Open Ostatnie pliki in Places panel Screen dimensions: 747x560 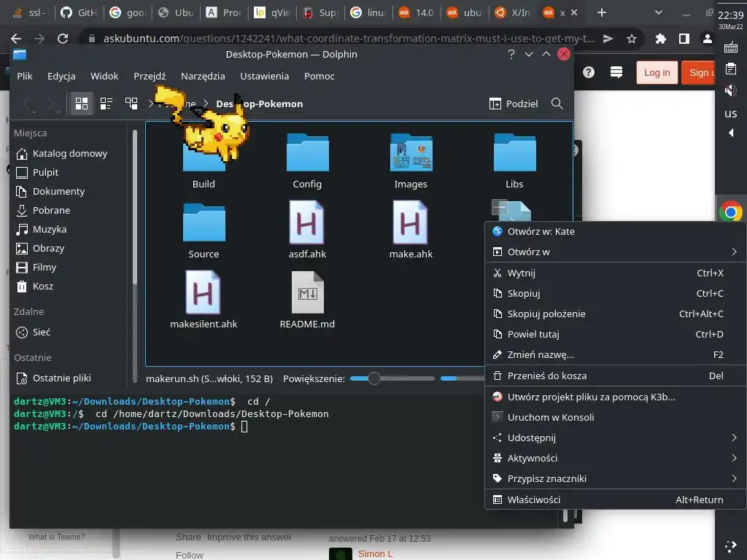click(69, 378)
